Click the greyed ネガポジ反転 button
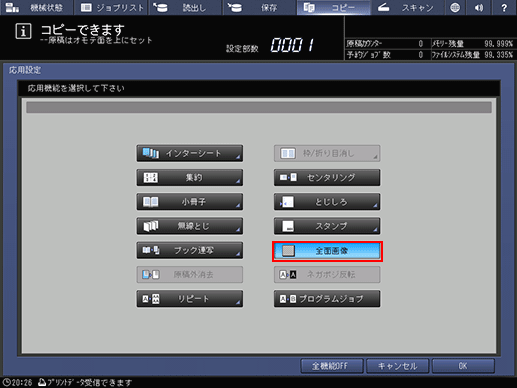Screen dimensions: 517x388 [x=327, y=275]
